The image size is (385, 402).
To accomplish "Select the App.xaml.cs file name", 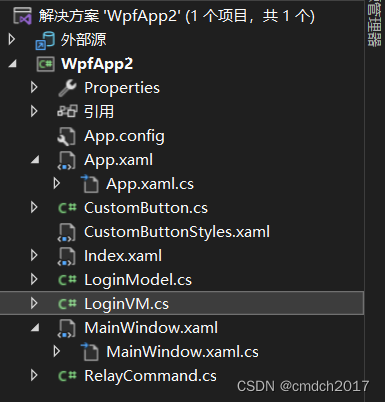I will click(x=150, y=184).
